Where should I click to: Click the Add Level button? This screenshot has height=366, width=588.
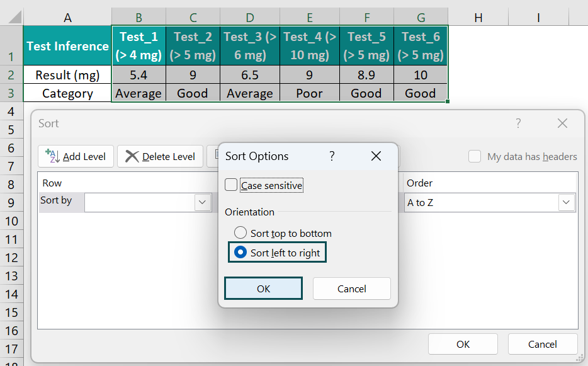[76, 156]
